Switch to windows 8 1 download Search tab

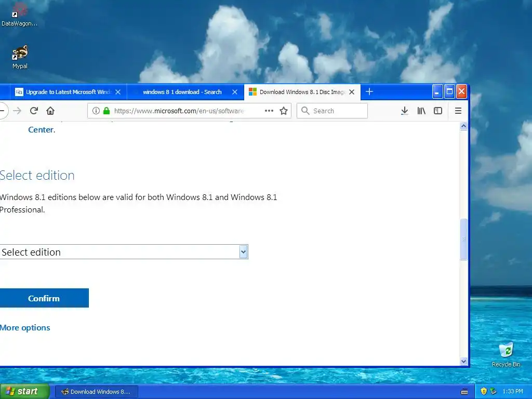tap(185, 92)
